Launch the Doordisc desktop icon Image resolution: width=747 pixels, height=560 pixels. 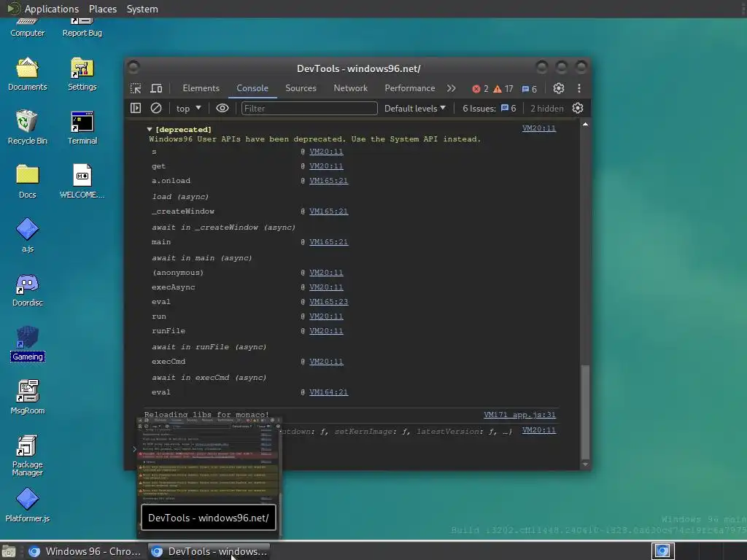[27, 289]
